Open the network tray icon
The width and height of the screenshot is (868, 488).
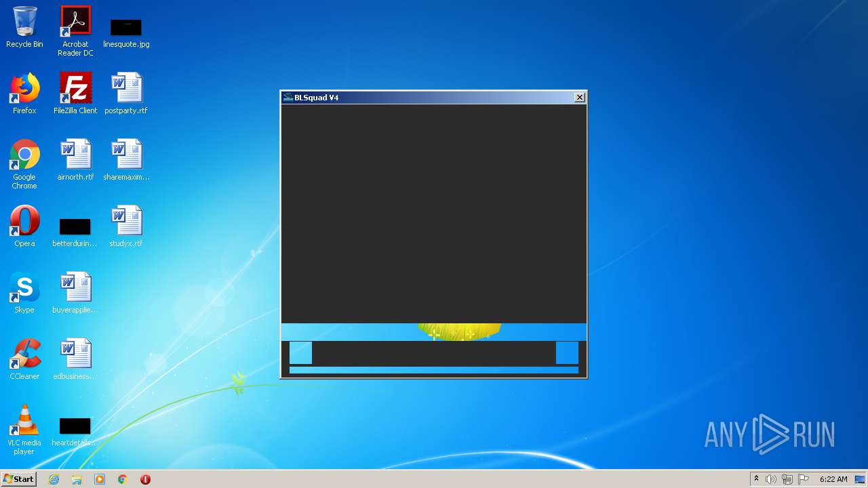coord(787,479)
